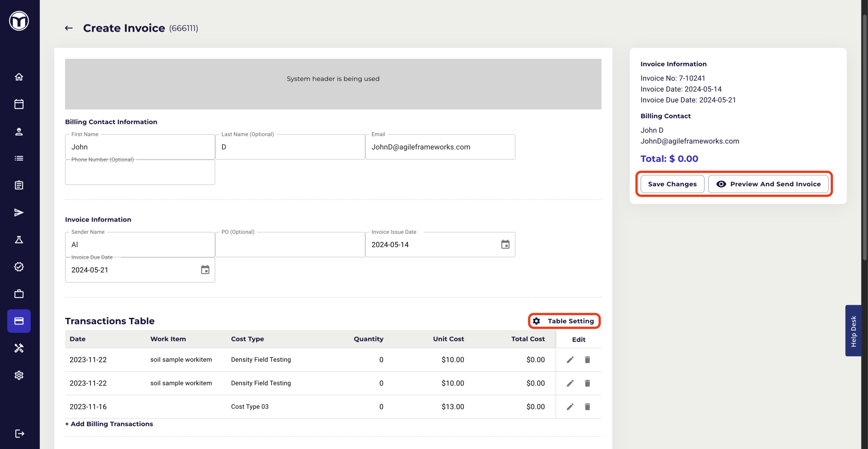
Task: Select the billing card sidebar icon
Action: pyautogui.click(x=19, y=321)
